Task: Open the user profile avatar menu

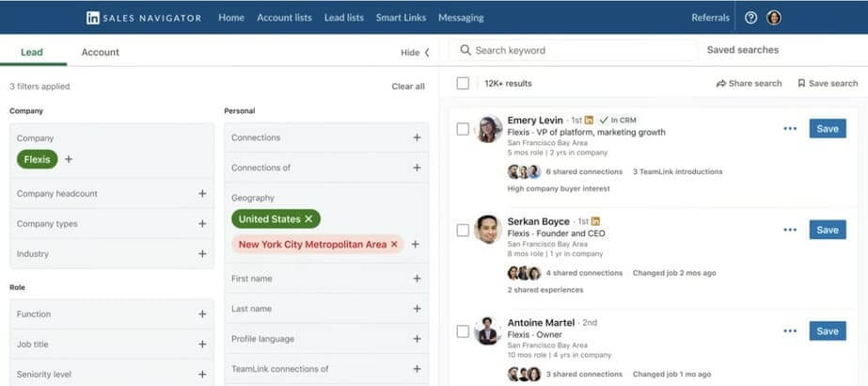Action: tap(774, 18)
